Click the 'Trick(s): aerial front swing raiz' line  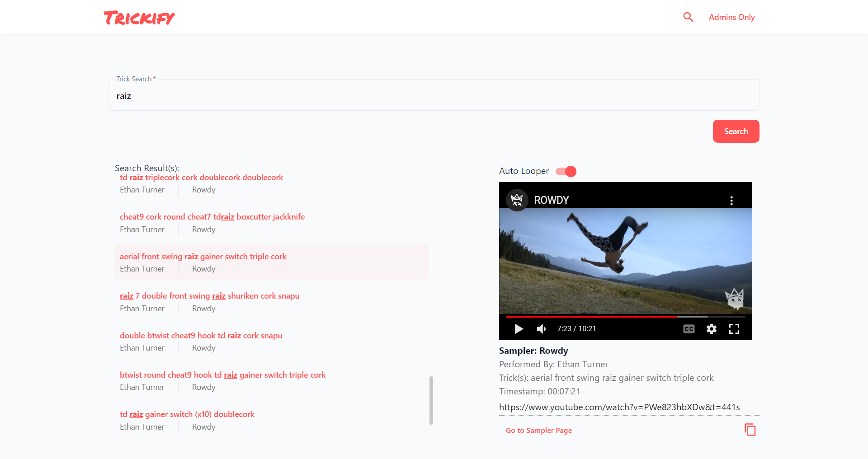coord(606,378)
